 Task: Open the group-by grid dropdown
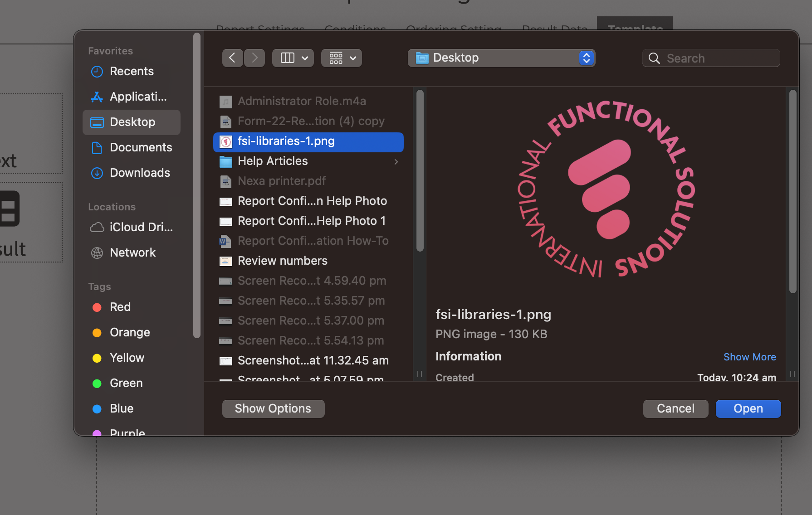pyautogui.click(x=342, y=58)
